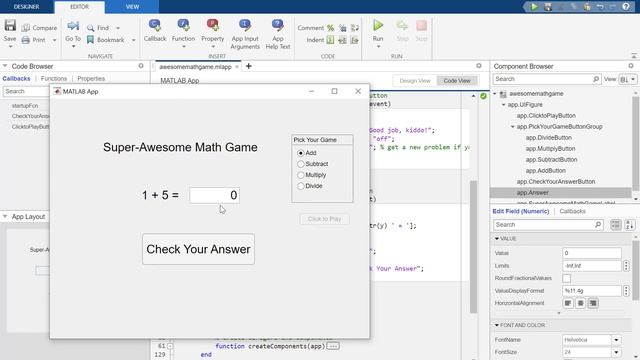Open the Functions tab in Code Browser
This screenshot has width=640, height=360.
coord(53,78)
